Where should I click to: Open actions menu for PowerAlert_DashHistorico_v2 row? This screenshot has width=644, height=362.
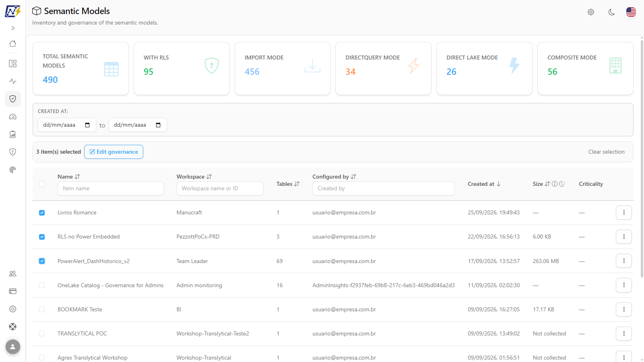[624, 261]
